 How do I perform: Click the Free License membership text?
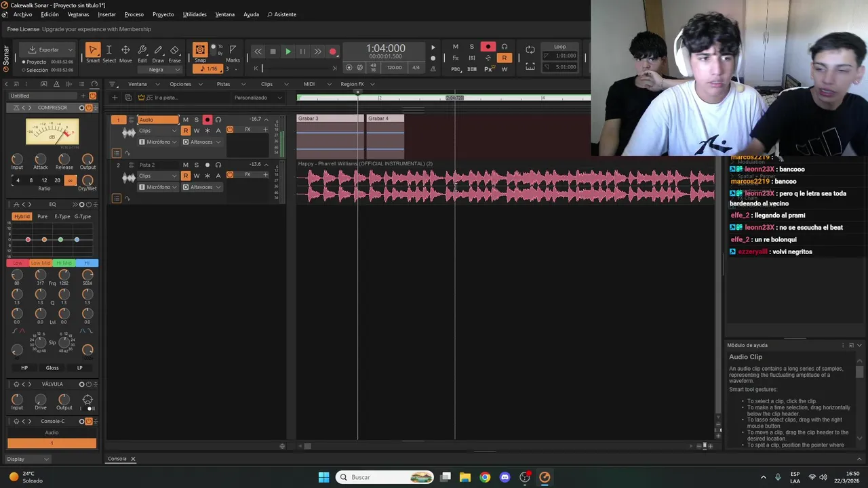coord(79,29)
